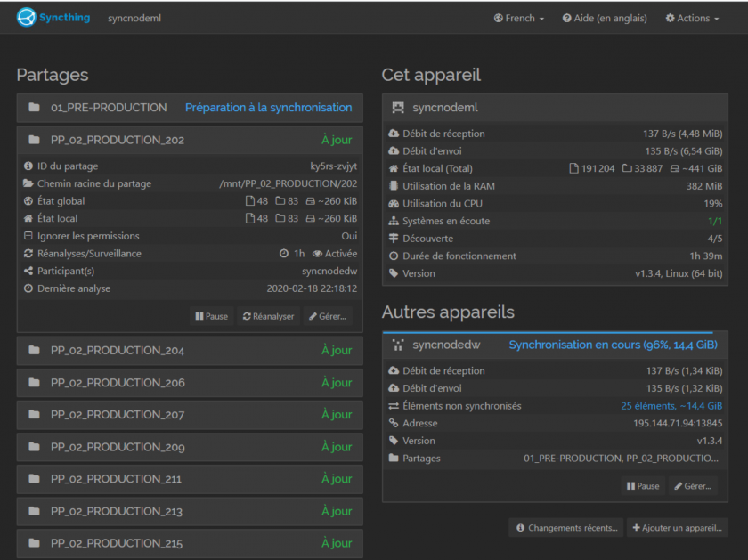This screenshot has width=748, height=560.
Task: Expand the PP_02_PRODUCTION_213 folder panel
Action: (190, 511)
